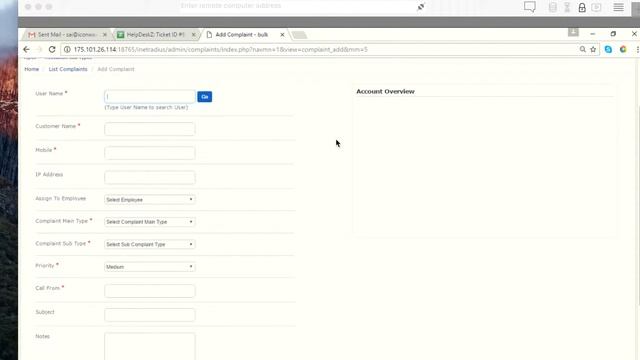Click the screen play icon in remote viewer toolbar

tap(596, 7)
